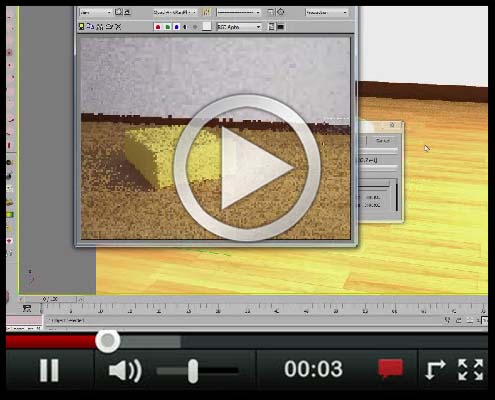This screenshot has width=495, height=400.
Task: Click the large play overlay button
Action: (x=247, y=168)
